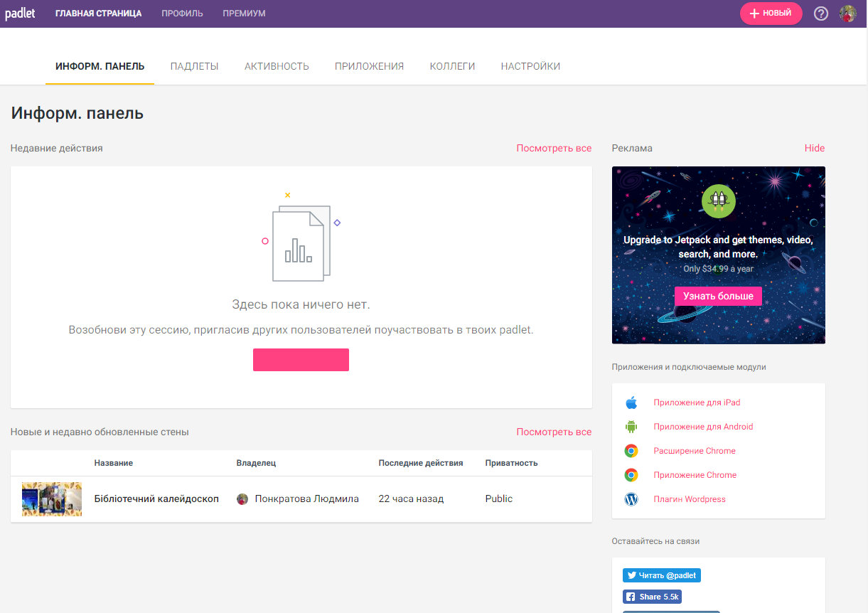Create a new padlet with Новый button
Image resolution: width=868 pixels, height=613 pixels.
[x=771, y=14]
